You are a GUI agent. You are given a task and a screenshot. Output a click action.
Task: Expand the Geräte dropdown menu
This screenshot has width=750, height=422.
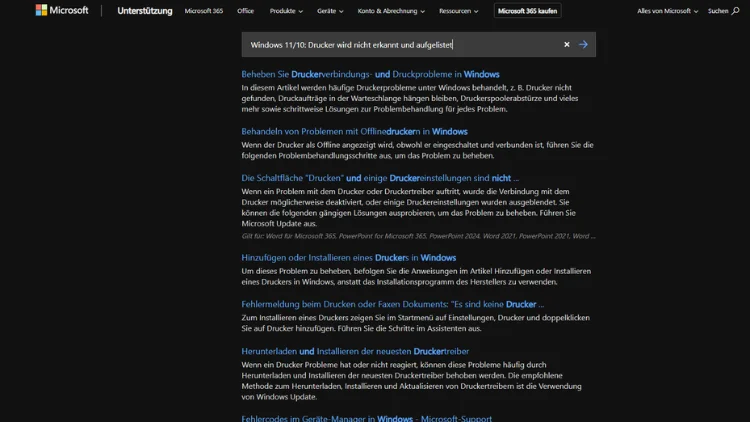pos(330,11)
